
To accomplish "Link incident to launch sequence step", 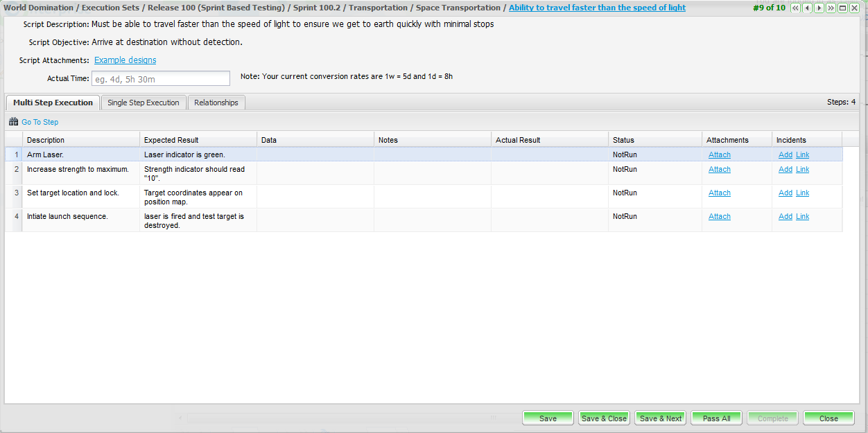I will pos(802,216).
